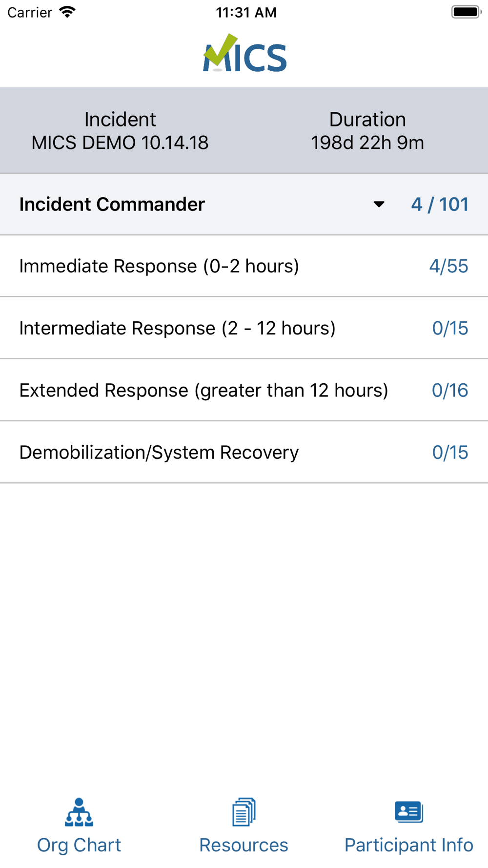Open the Incident Commander role selector
Image resolution: width=488 pixels, height=868 pixels.
(244, 204)
